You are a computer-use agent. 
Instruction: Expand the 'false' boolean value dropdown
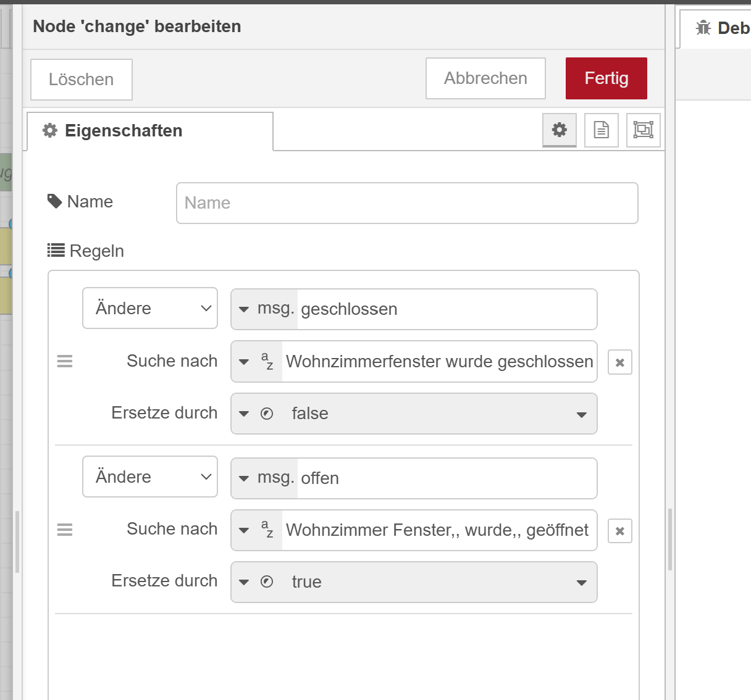[581, 414]
